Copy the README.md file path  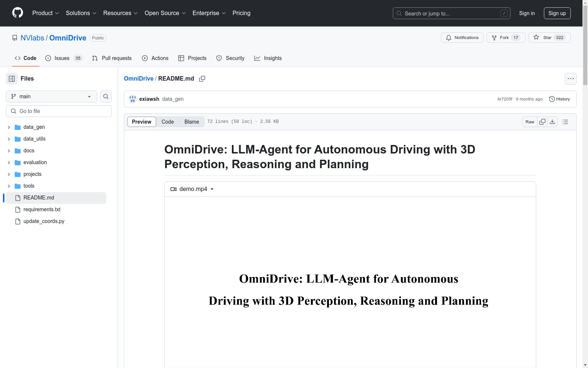202,78
